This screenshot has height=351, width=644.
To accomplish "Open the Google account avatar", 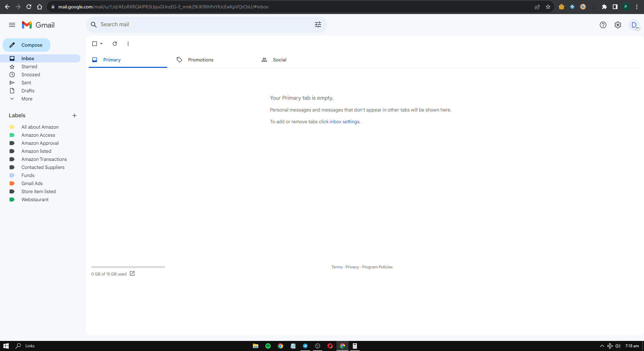I will [634, 25].
